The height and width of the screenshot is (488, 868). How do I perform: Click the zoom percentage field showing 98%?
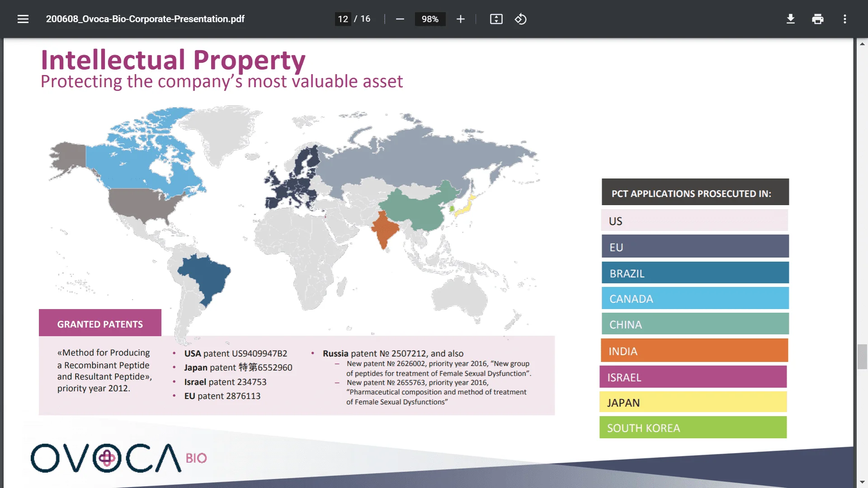tap(430, 19)
